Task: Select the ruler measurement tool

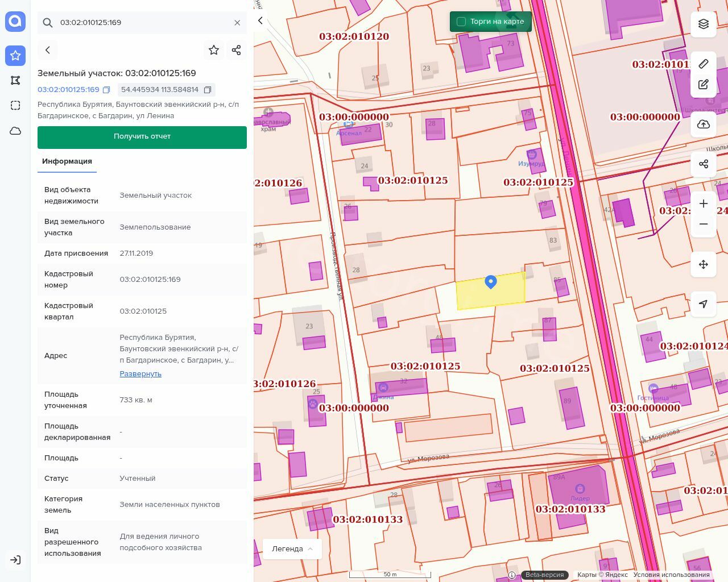Action: pos(704,64)
